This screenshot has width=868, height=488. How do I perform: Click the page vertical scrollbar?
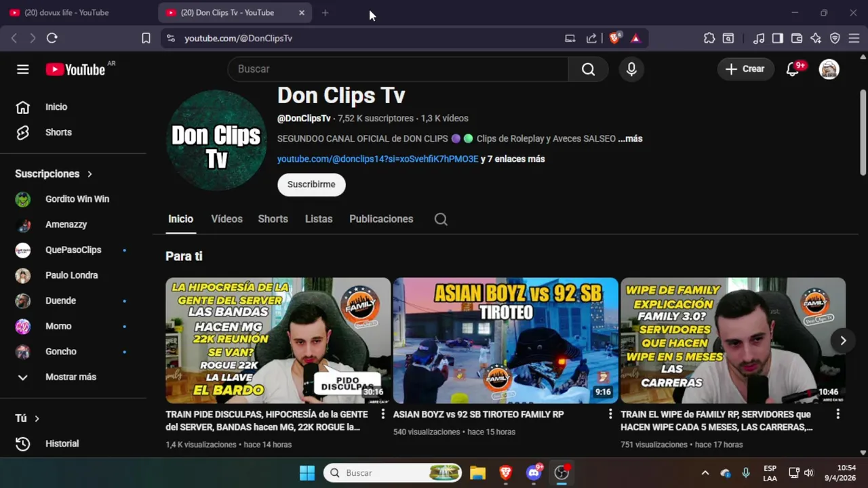[863, 132]
